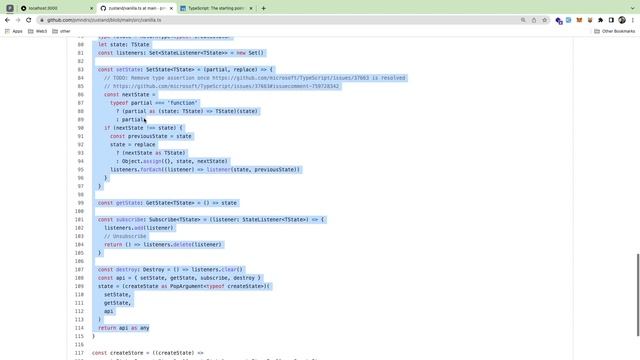This screenshot has width=640, height=360.
Task: Click 'return () => listeners.delete(listener)' line
Action: [163, 244]
